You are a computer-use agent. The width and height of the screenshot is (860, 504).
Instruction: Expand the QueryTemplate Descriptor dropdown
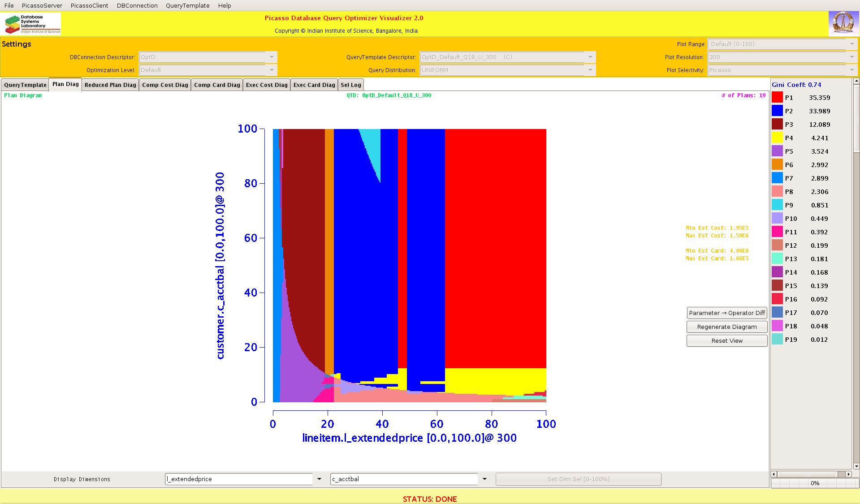(x=590, y=57)
